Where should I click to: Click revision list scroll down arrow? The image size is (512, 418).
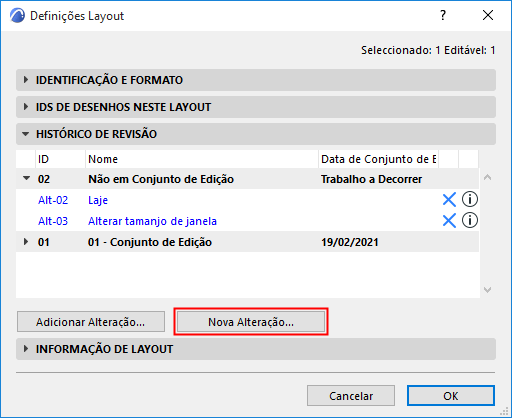tap(487, 290)
